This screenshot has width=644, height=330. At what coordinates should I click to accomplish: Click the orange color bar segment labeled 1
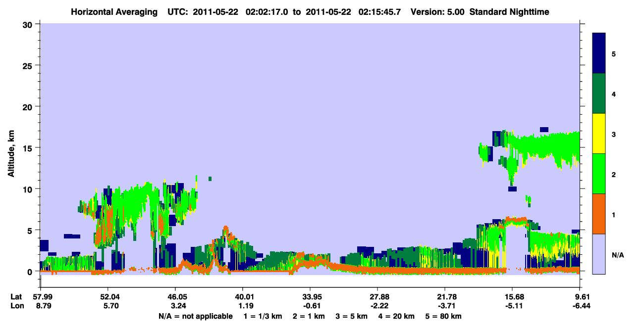[x=599, y=214]
